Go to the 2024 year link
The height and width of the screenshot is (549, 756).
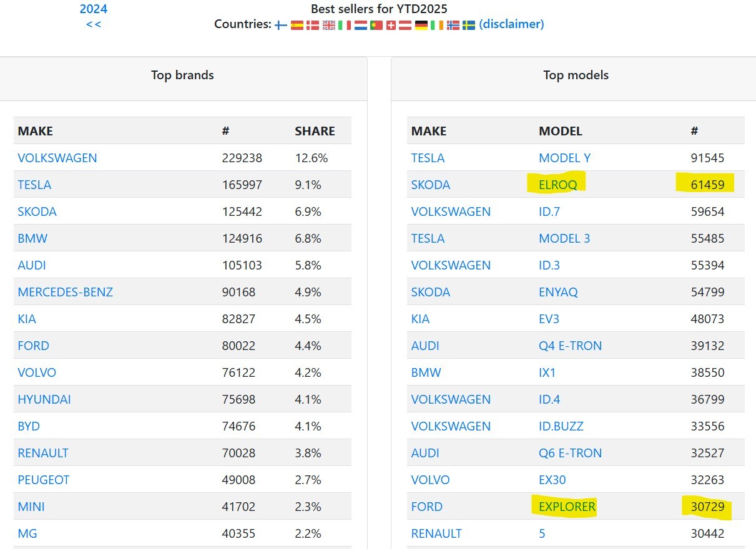[94, 9]
